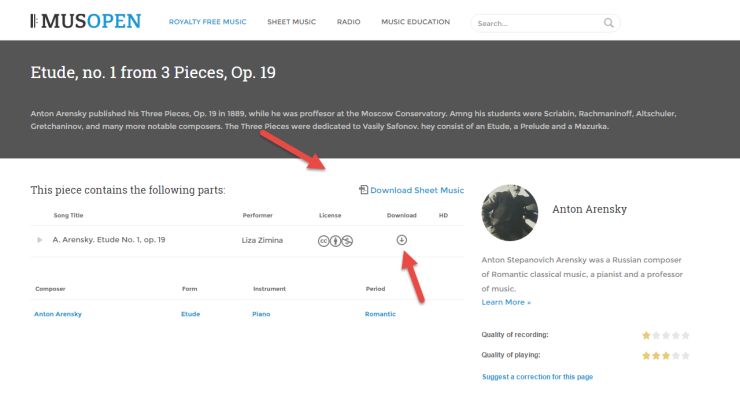Rate quality of playing five stars
Viewport: 740px width, 403px height.
pyautogui.click(x=686, y=356)
